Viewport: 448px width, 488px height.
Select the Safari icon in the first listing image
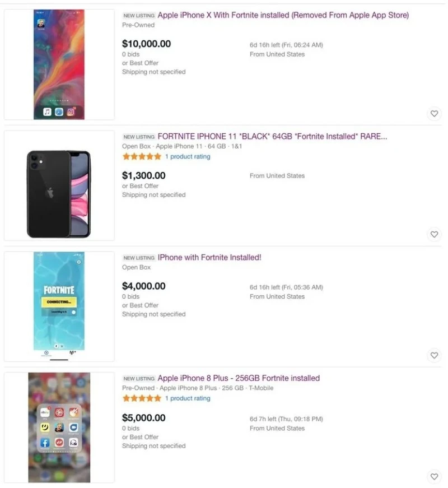click(x=59, y=112)
